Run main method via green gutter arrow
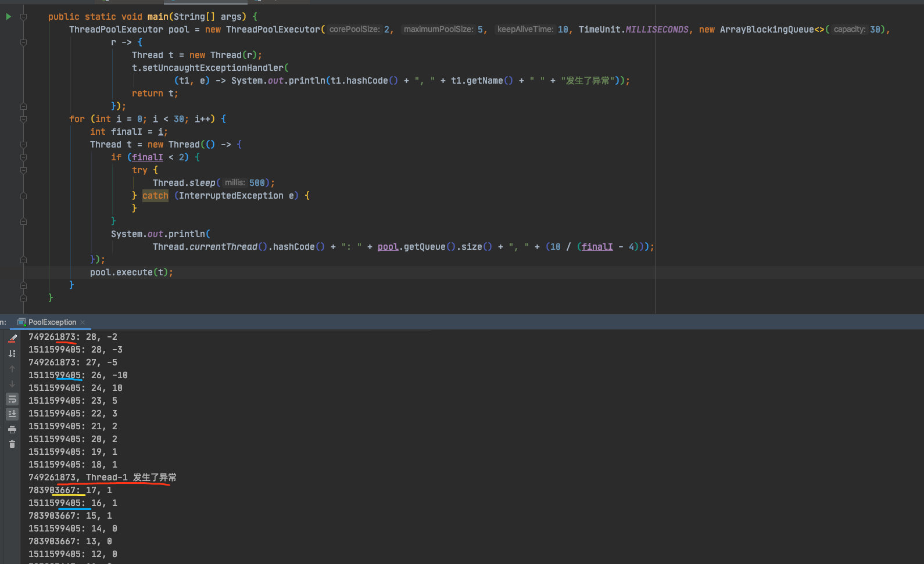924x564 pixels. [x=9, y=17]
